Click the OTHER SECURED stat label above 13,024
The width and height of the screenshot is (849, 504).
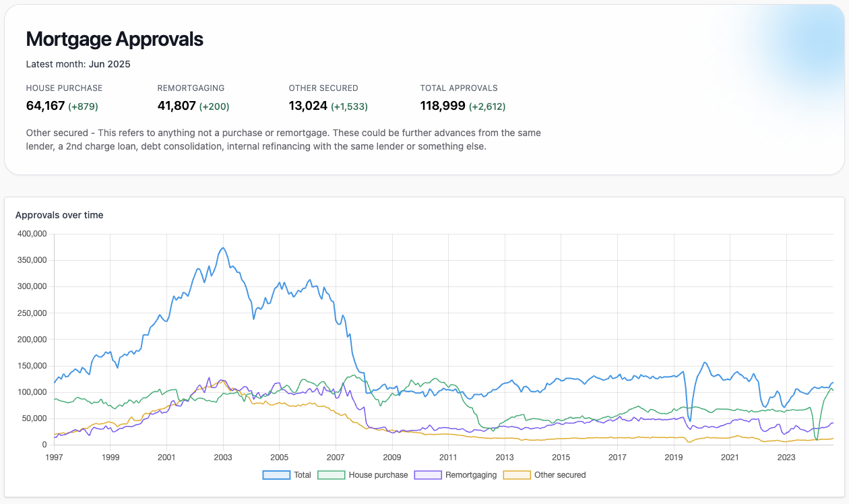[x=323, y=88]
